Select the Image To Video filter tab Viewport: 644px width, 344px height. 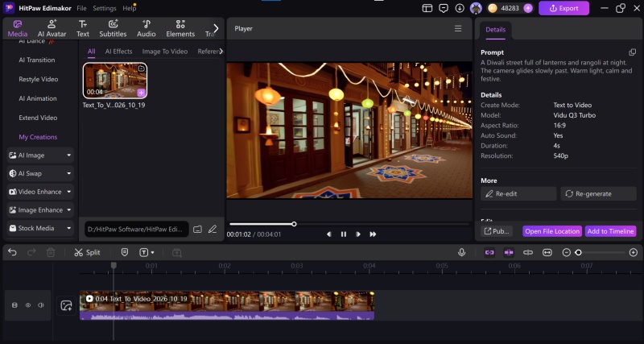[x=165, y=52]
